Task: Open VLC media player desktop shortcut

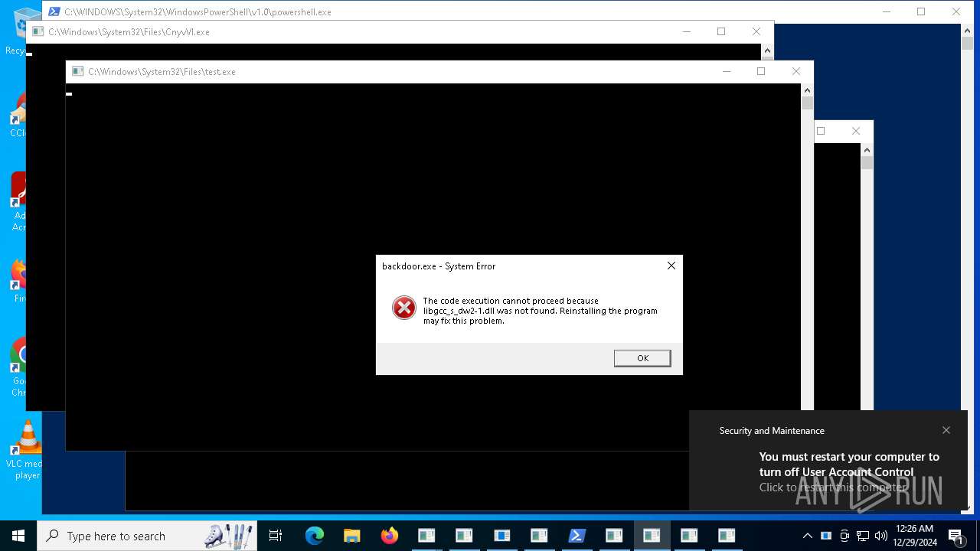Action: (x=26, y=450)
